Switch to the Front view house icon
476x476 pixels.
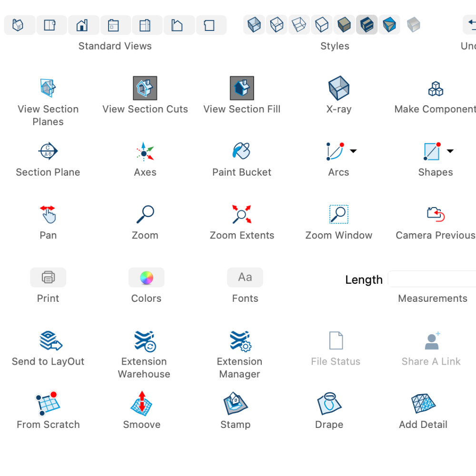pos(83,25)
